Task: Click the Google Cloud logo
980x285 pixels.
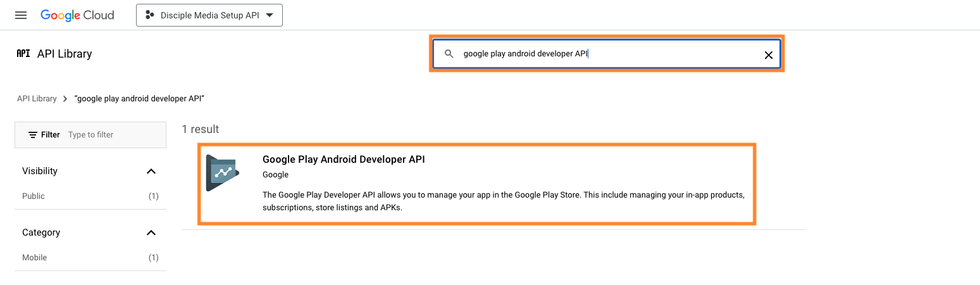Action: click(x=77, y=15)
